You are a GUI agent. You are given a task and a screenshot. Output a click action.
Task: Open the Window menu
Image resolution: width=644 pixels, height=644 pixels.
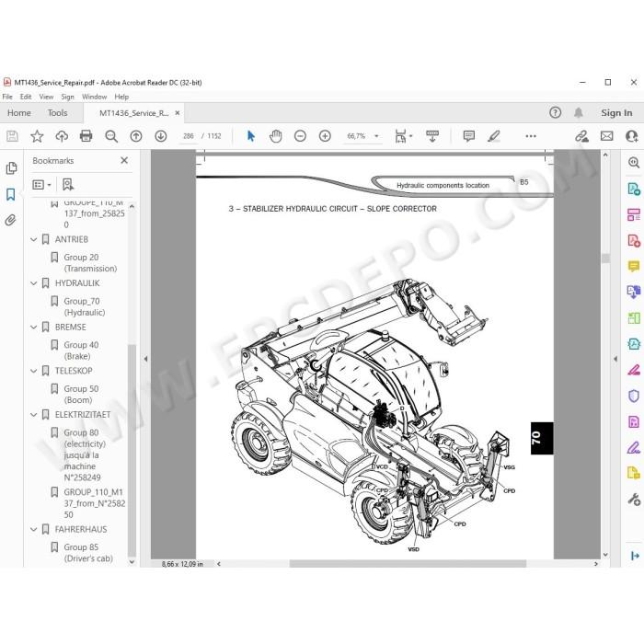point(94,97)
